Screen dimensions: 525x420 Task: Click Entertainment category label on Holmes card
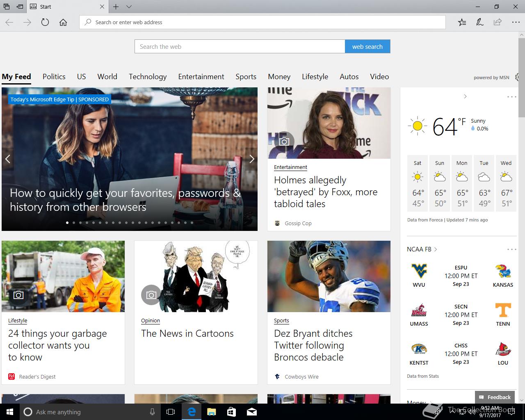click(x=290, y=167)
